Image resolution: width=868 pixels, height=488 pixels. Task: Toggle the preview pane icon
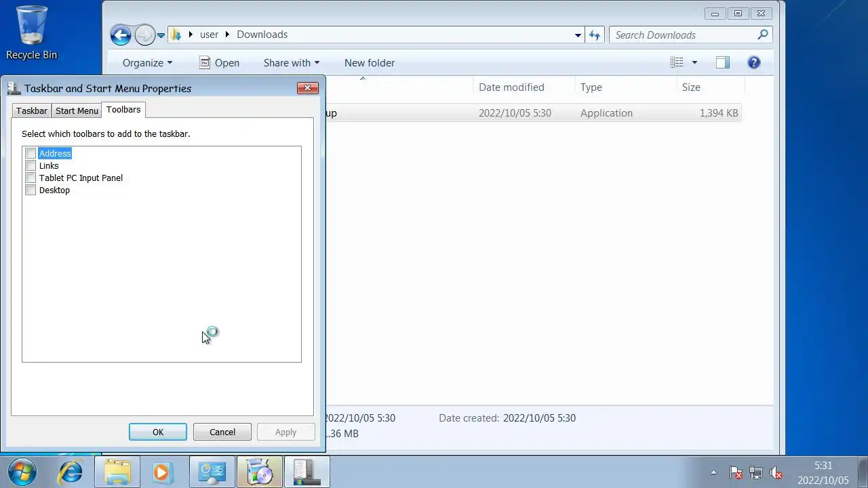722,62
